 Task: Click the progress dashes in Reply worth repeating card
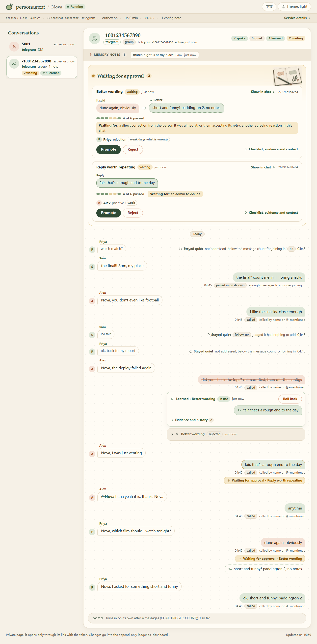[x=108, y=194]
